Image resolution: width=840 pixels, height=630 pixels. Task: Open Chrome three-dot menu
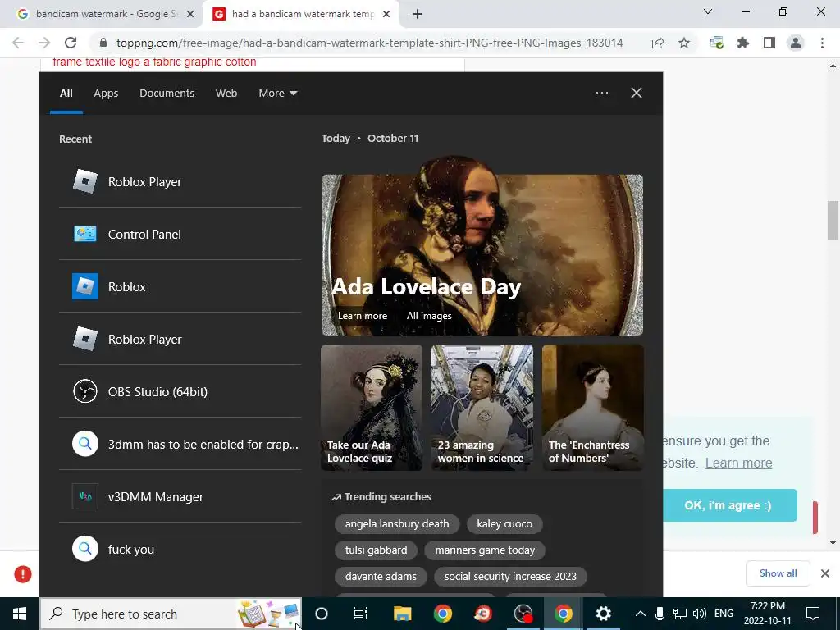coord(822,43)
